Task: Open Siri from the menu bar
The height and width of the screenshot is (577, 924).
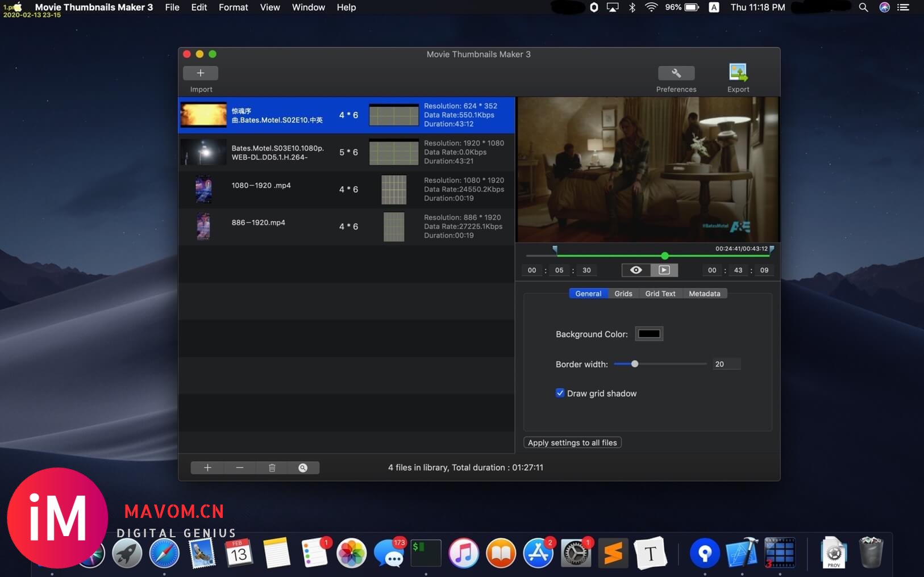Action: (x=885, y=7)
